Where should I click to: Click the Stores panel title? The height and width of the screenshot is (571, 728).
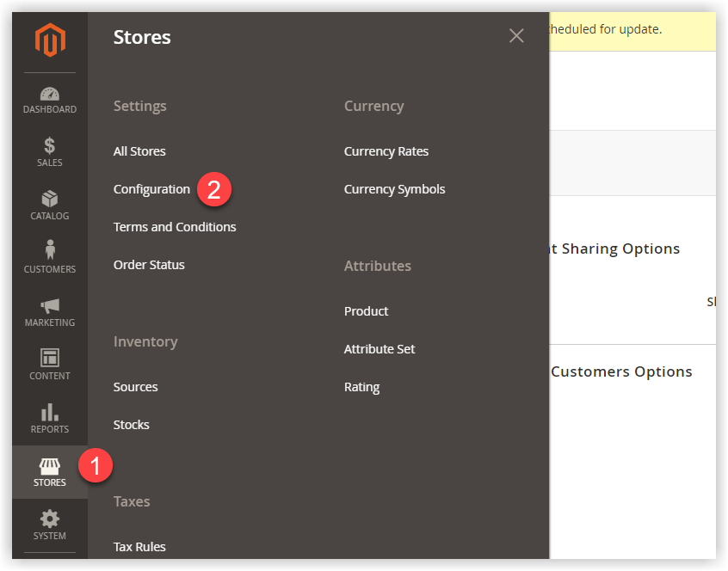[142, 38]
